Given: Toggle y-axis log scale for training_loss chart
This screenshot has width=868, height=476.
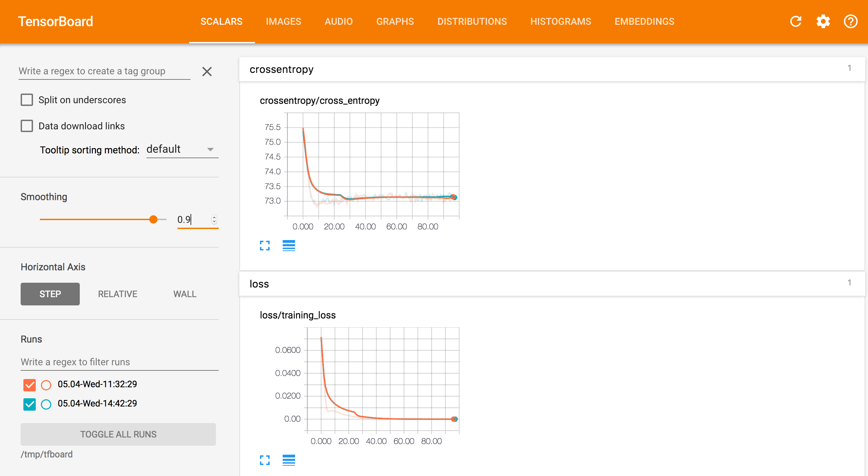Looking at the screenshot, I should [289, 460].
